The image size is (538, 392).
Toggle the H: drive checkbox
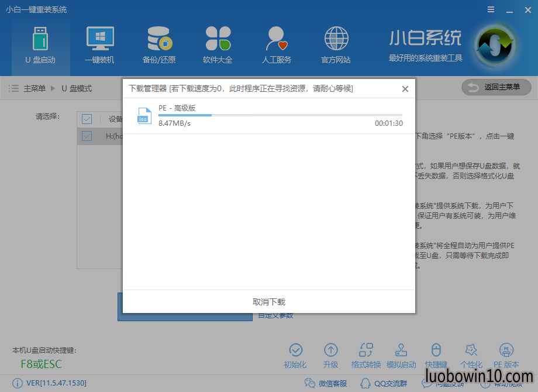[x=87, y=136]
